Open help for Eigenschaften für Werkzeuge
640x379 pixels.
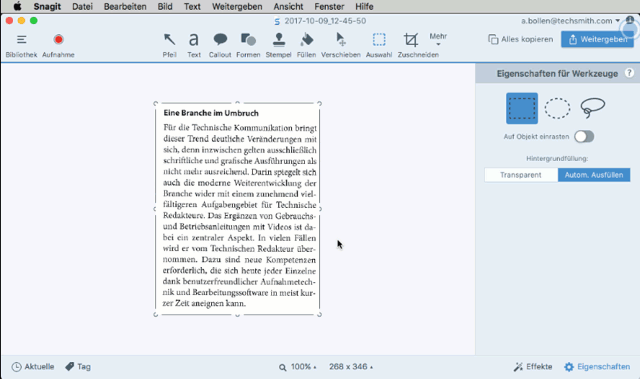tap(629, 73)
